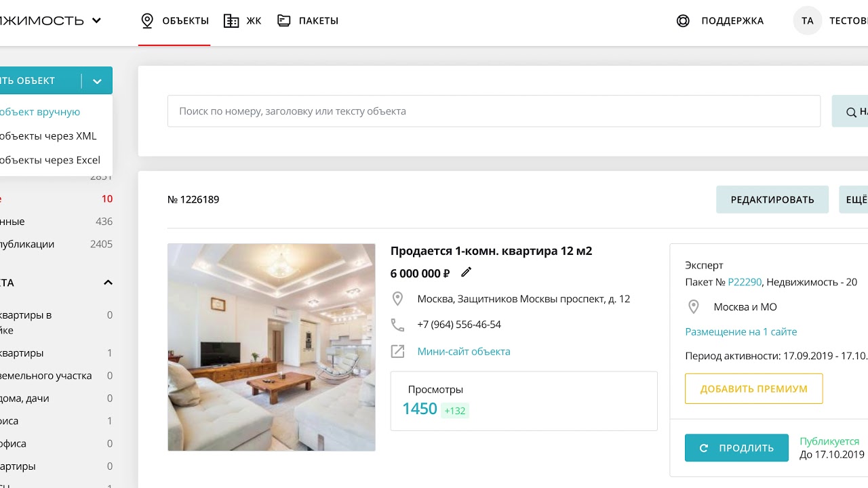
Task: Click the folder icon next to Пакеты
Action: click(x=284, y=20)
